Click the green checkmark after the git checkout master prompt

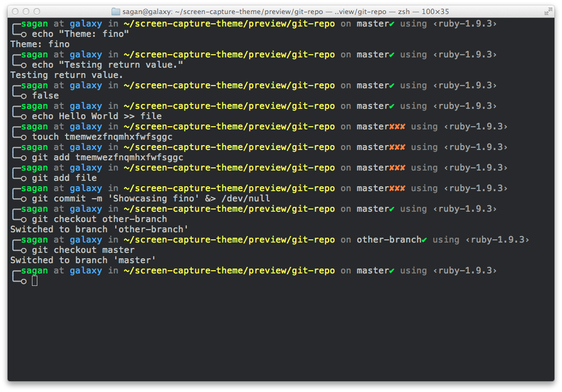(389, 270)
